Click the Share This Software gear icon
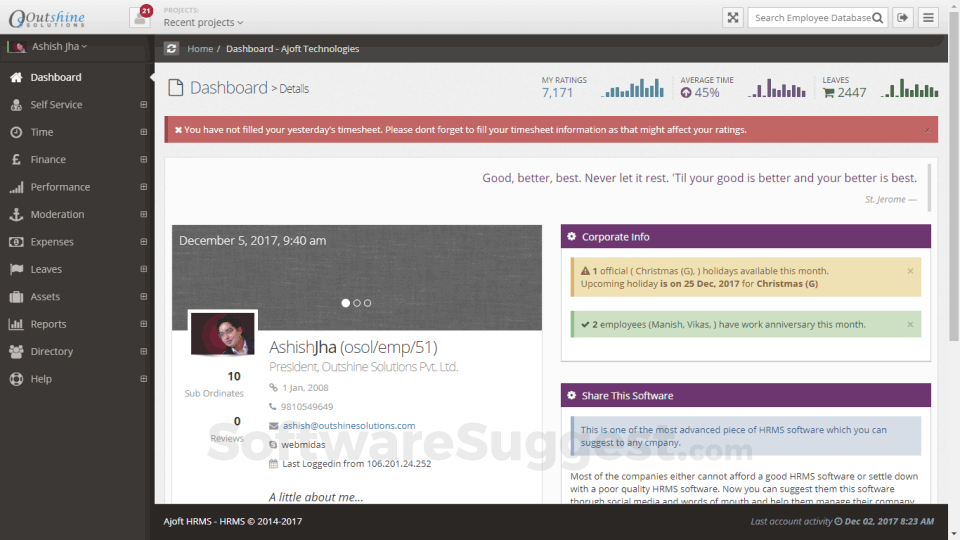The width and height of the screenshot is (960, 540). (x=571, y=396)
